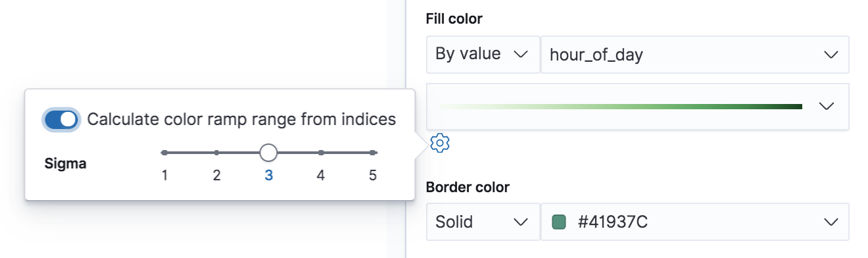Toggle off Calculate color ramp range from indices

pos(62,119)
